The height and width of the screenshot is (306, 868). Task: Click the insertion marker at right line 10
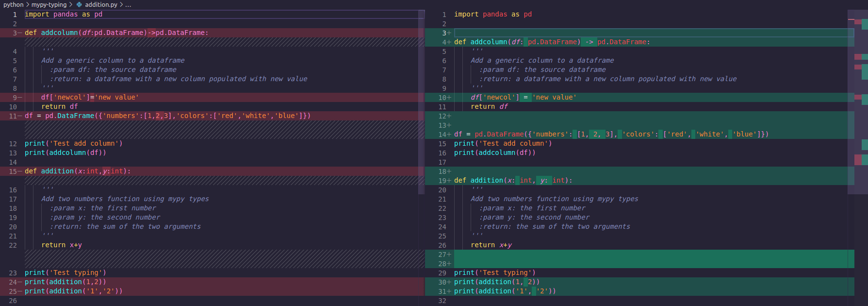pyautogui.click(x=449, y=98)
